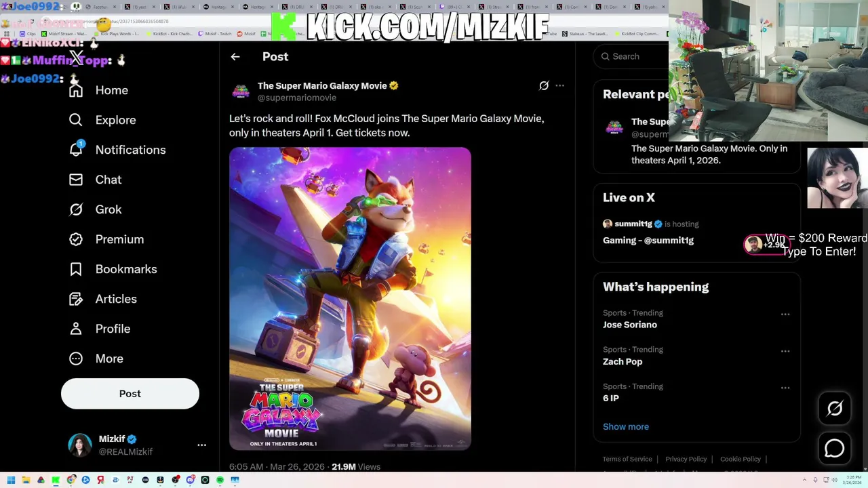
Task: Open the floating messages chat button
Action: 835,449
